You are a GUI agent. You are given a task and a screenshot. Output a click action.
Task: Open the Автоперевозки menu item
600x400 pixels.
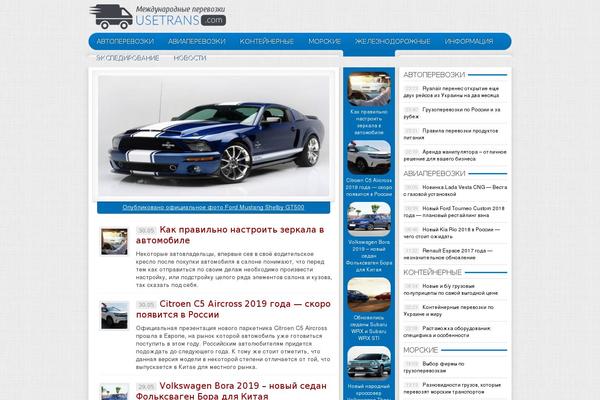pos(125,41)
